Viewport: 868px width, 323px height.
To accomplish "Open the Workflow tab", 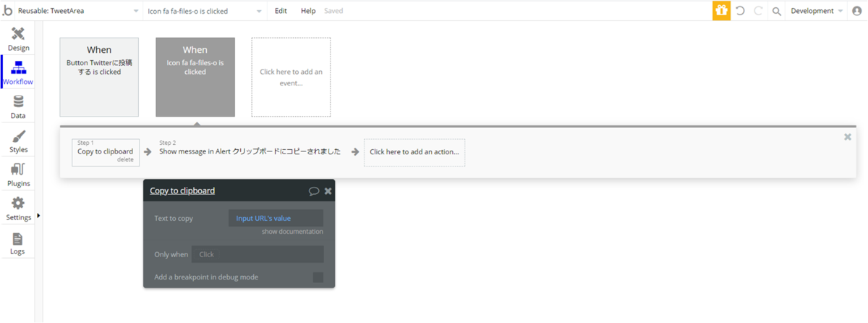I will pyautogui.click(x=18, y=72).
